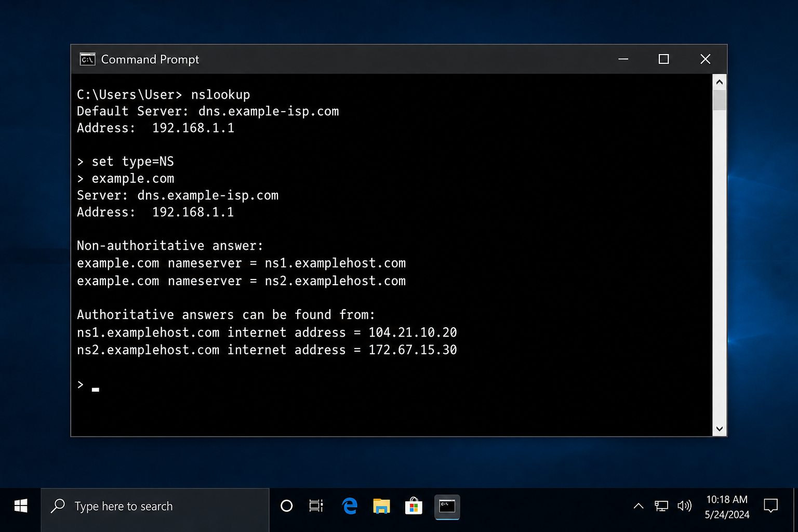This screenshot has height=532, width=798.
Task: Launch Microsoft Edge from the taskbar
Action: (x=350, y=506)
